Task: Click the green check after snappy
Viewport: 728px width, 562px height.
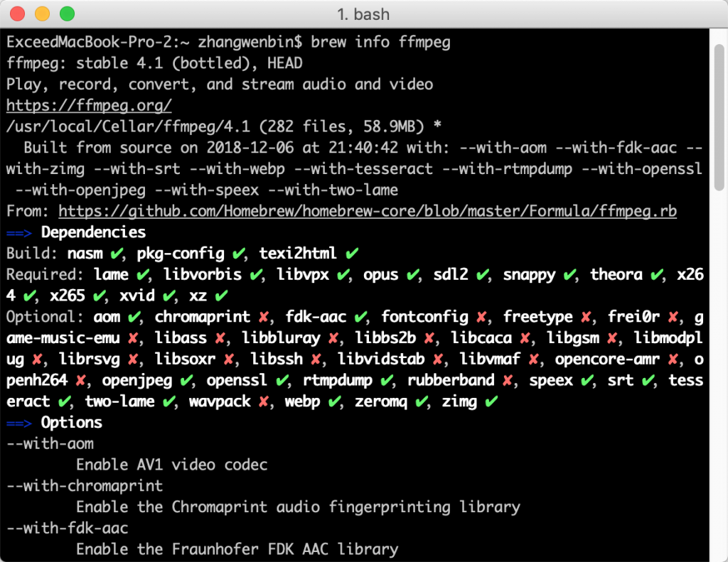Action: [x=569, y=275]
